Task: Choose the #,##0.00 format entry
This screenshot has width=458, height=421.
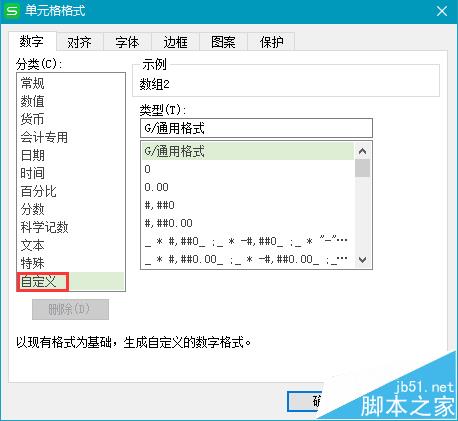Action: click(x=248, y=223)
